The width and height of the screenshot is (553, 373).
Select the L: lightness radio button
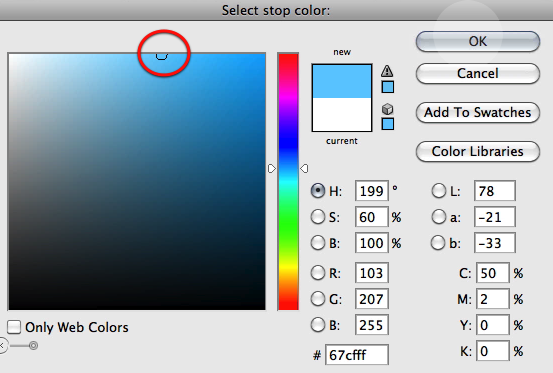pos(438,191)
